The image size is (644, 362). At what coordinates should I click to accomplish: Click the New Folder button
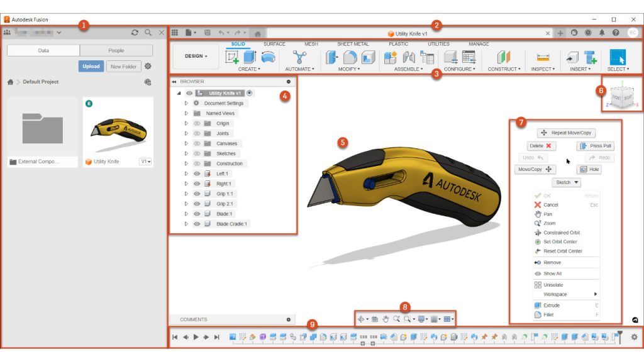coord(123,65)
